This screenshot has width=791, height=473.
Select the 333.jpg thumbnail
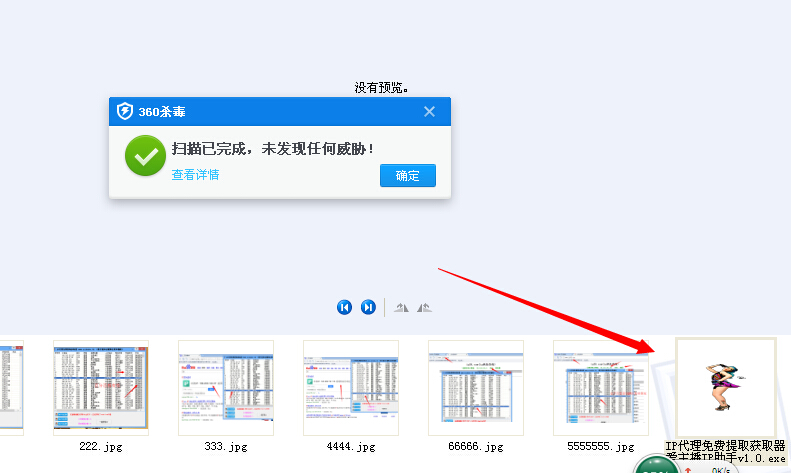pos(226,387)
